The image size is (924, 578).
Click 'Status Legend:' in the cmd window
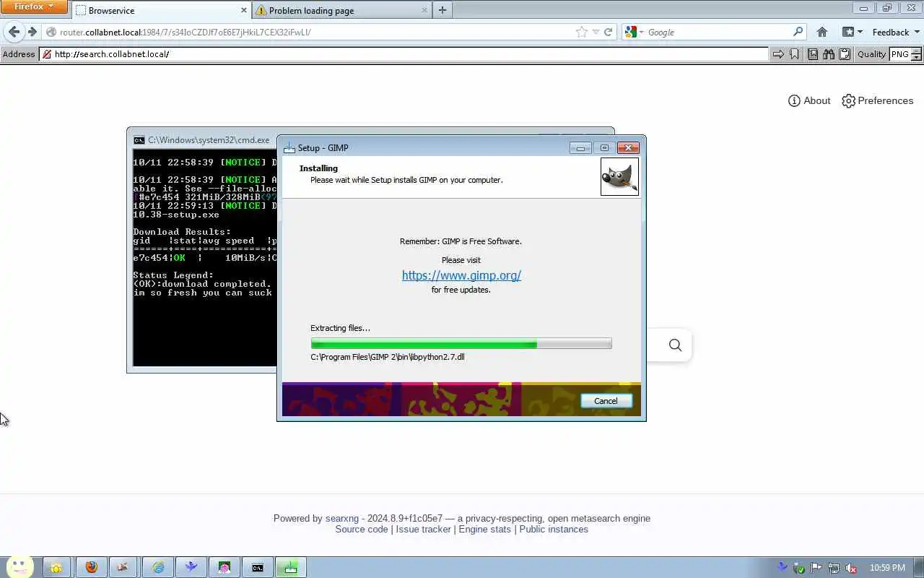click(173, 275)
